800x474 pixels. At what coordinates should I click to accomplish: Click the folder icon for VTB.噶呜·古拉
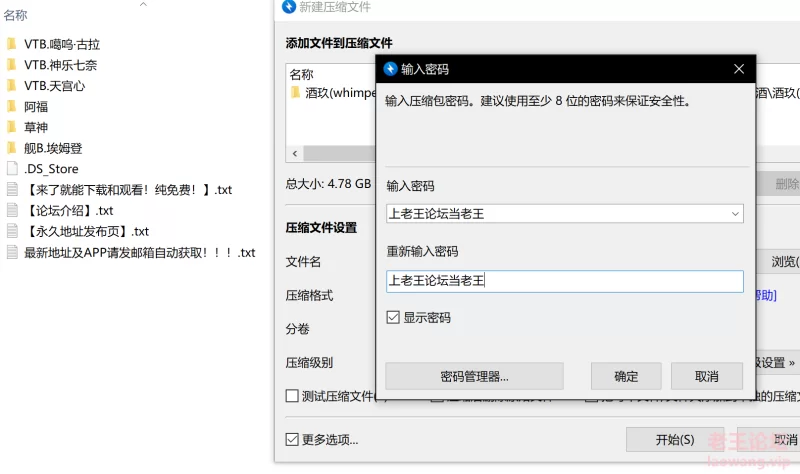click(12, 44)
